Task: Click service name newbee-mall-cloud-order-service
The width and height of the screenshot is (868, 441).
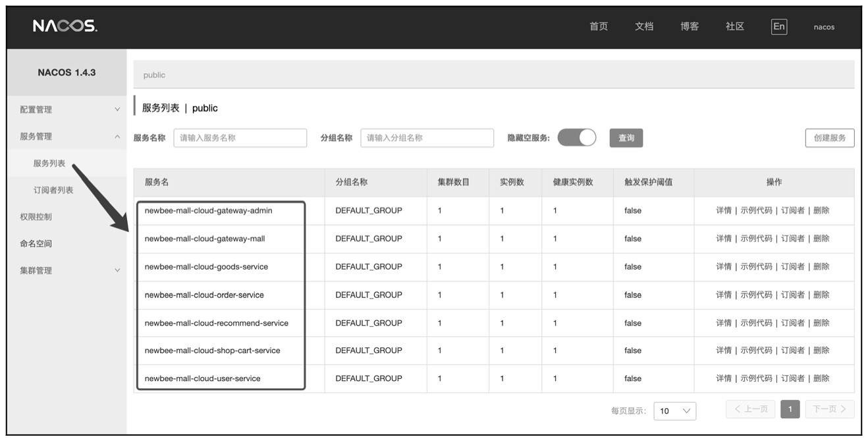Action: point(204,295)
